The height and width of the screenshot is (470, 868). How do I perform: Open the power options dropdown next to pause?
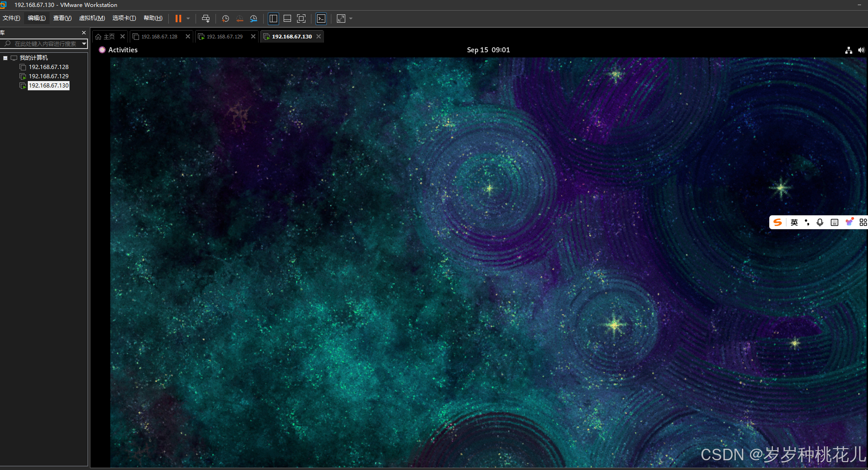tap(188, 19)
